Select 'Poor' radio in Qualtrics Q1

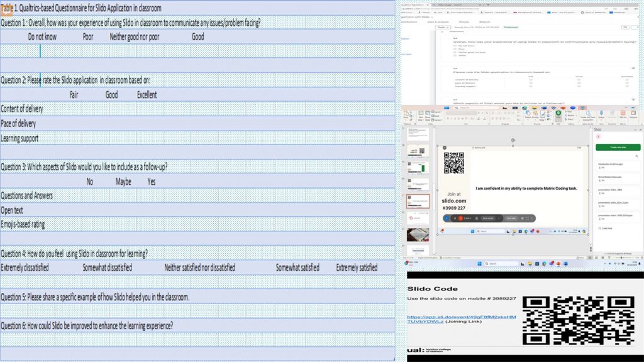[455, 49]
